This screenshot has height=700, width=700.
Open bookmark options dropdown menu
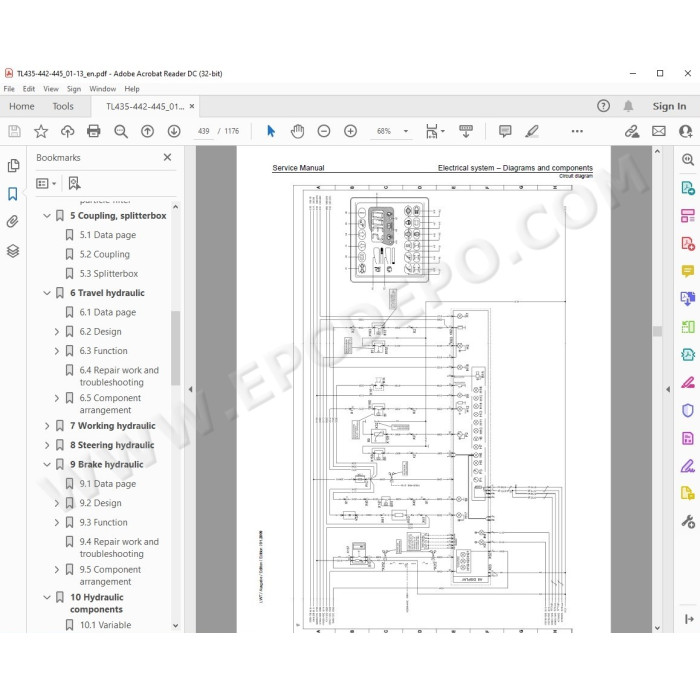(46, 183)
